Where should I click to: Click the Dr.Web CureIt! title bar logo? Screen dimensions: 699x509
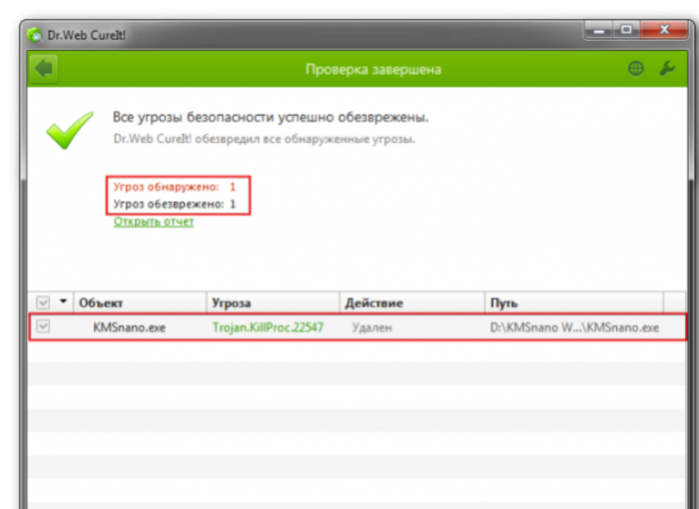coord(34,35)
